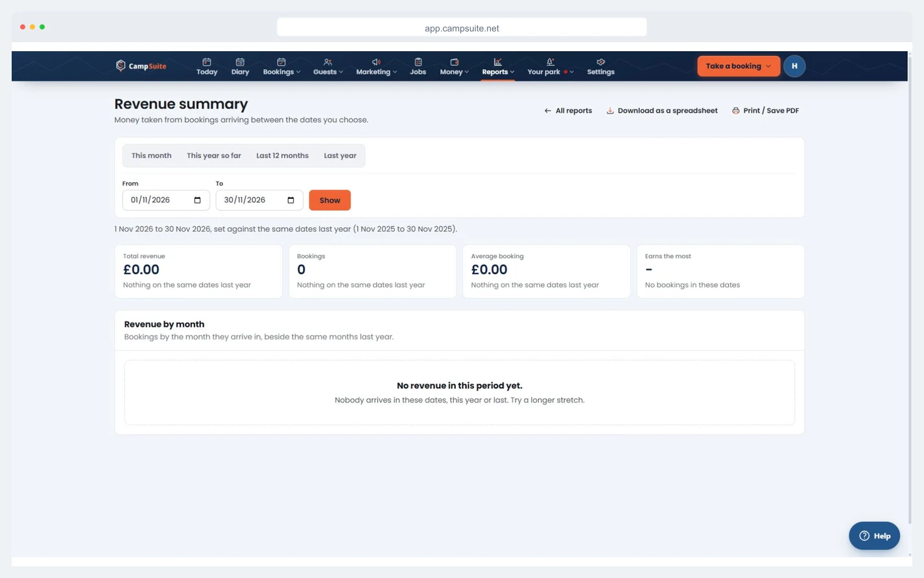Screen dimensions: 924x578
Task: Open the Jobs clipboard icon
Action: pos(418,62)
